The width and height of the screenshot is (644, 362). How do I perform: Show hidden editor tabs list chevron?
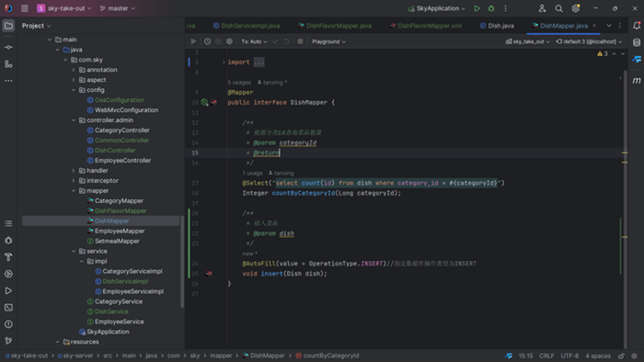pyautogui.click(x=609, y=26)
